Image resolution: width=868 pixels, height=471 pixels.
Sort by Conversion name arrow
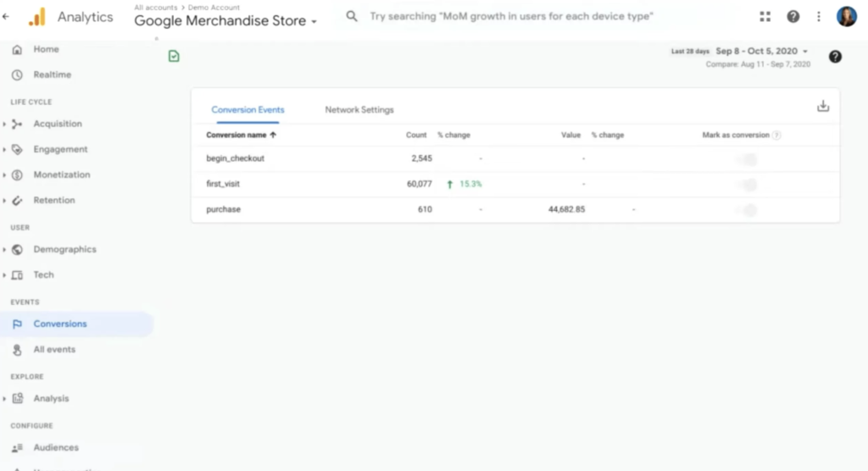[273, 135]
